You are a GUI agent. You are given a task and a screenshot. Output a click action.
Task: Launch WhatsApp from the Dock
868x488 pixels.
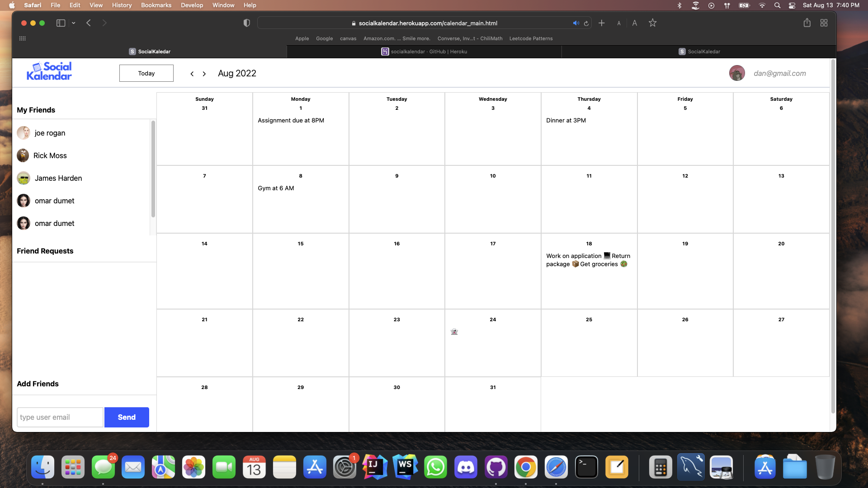coord(435,467)
